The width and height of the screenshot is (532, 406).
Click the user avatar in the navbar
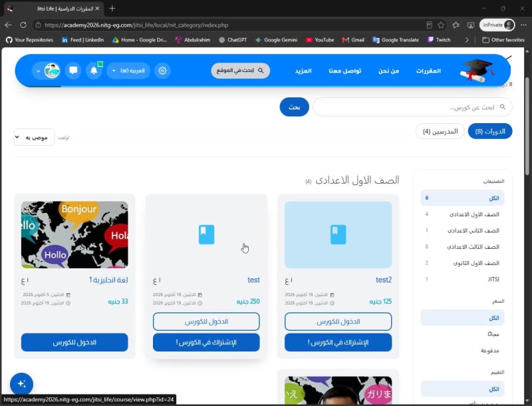point(52,71)
